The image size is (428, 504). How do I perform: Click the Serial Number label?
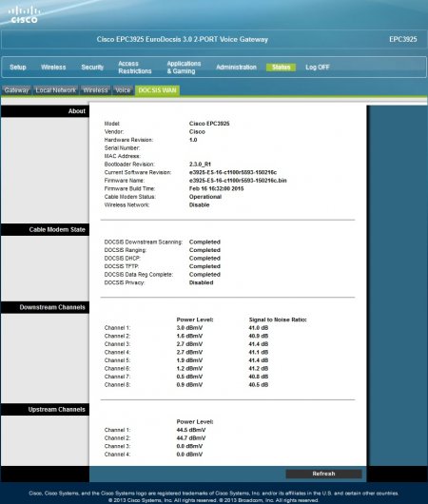pyautogui.click(x=122, y=148)
